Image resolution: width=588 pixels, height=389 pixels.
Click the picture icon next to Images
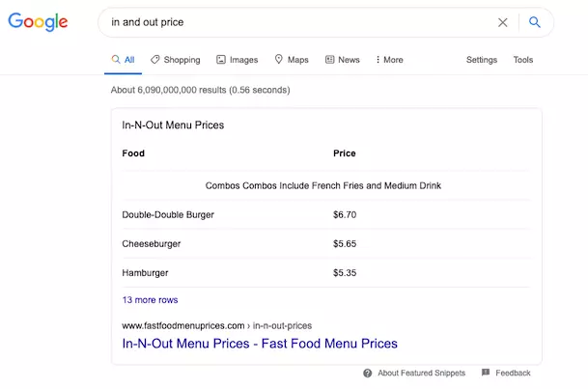click(x=221, y=60)
